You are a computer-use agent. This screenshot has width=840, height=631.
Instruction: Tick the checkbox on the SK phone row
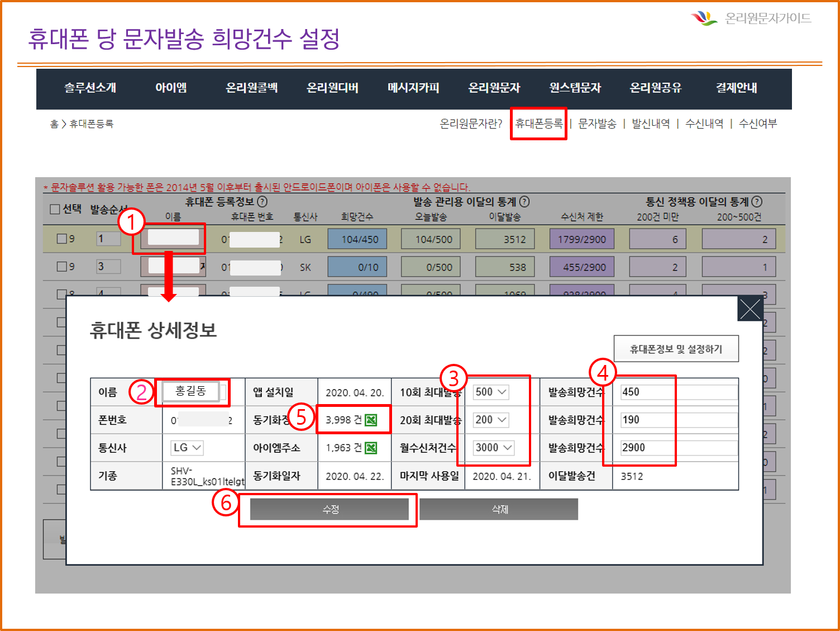[62, 267]
